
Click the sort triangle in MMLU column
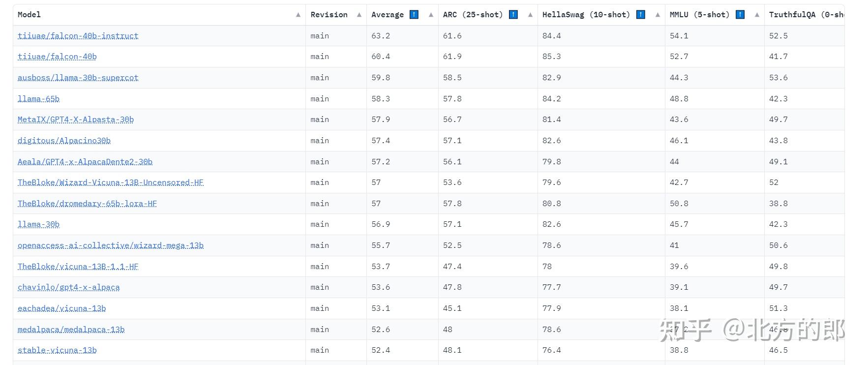coord(757,15)
